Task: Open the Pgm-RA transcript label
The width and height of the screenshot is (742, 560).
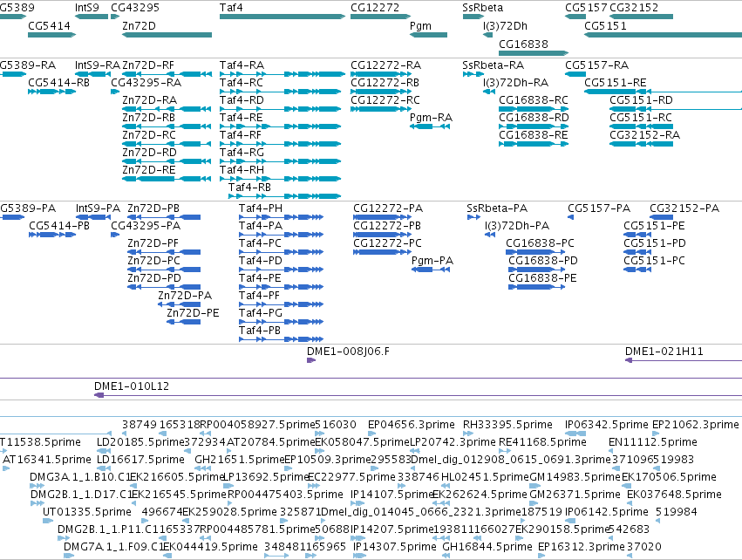Action: point(431,118)
